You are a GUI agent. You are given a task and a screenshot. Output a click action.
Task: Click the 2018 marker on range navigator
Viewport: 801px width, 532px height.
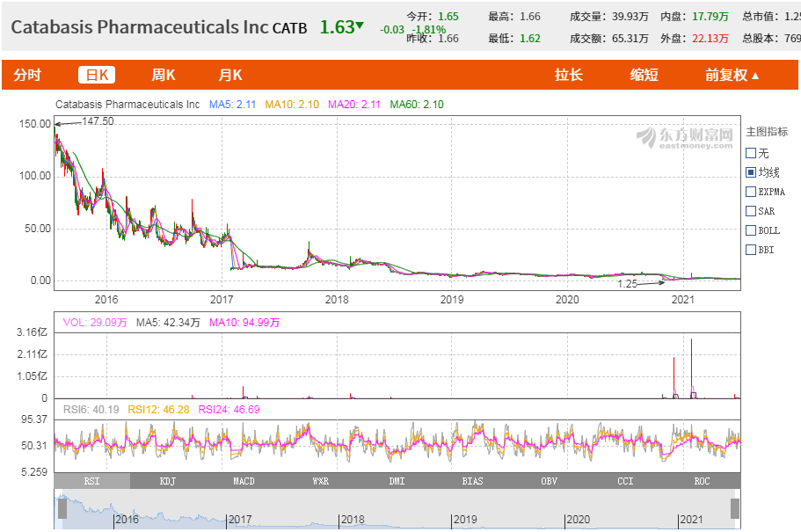pos(353,519)
